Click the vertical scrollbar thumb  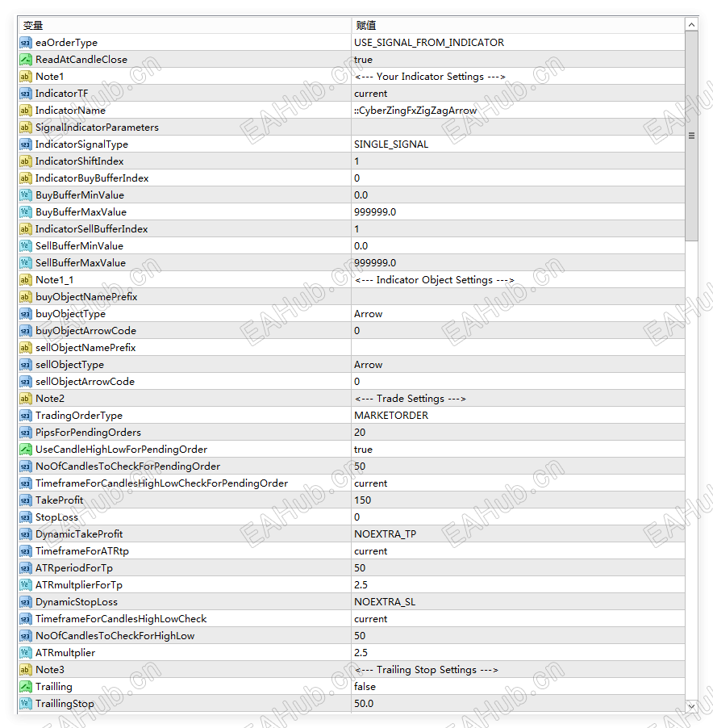691,136
